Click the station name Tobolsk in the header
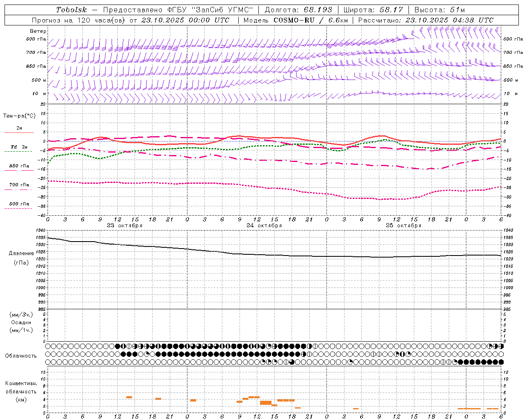 71,10
